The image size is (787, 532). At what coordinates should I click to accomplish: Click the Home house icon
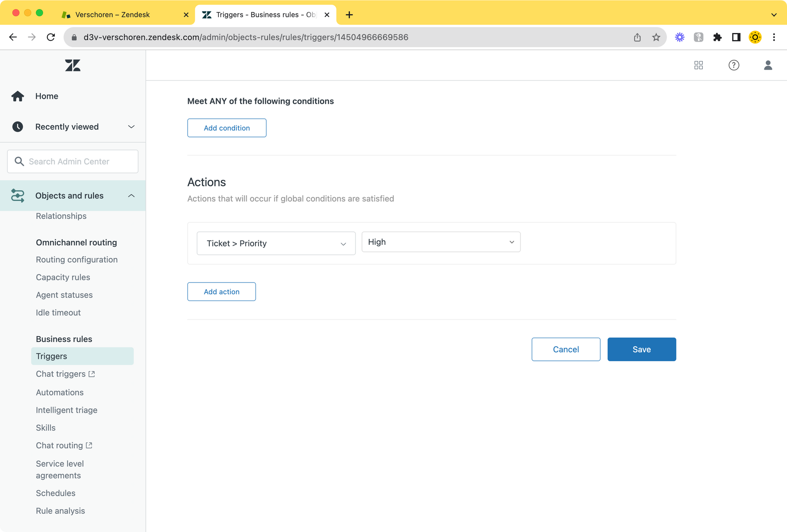coord(18,96)
